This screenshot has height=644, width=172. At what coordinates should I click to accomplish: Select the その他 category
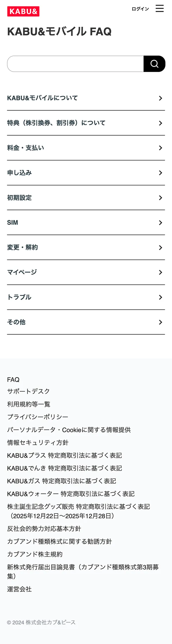click(16, 322)
